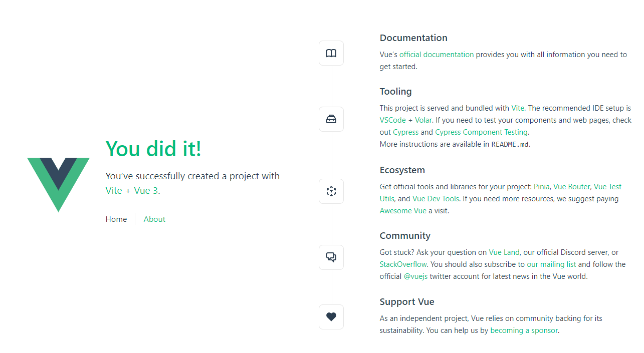This screenshot has width=644, height=353.
Task: Open the Vite link under Tooling
Action: (518, 108)
